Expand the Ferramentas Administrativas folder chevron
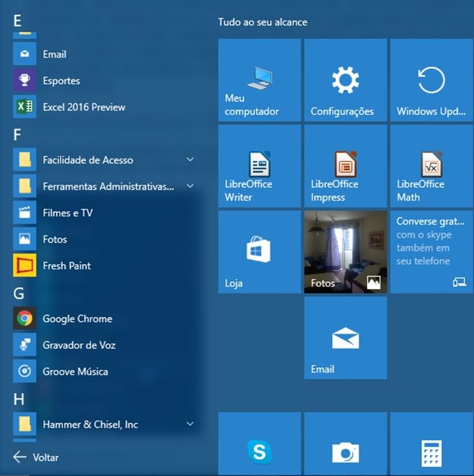 pyautogui.click(x=190, y=186)
